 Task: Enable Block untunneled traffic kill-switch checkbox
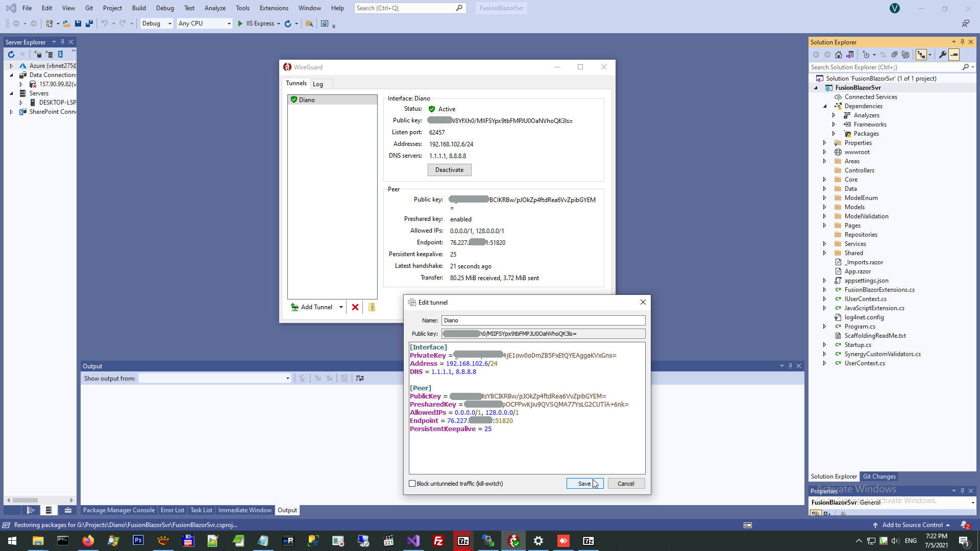[x=412, y=484]
